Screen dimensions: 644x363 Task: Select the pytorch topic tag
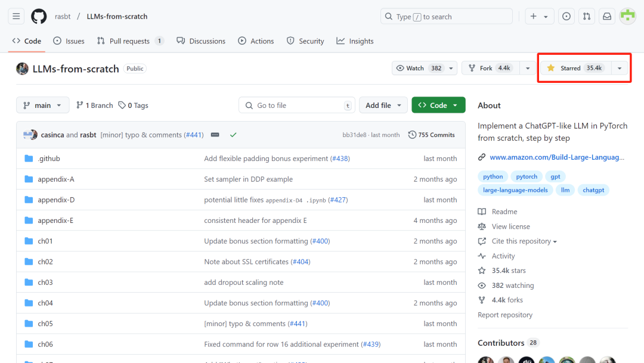coord(527,176)
